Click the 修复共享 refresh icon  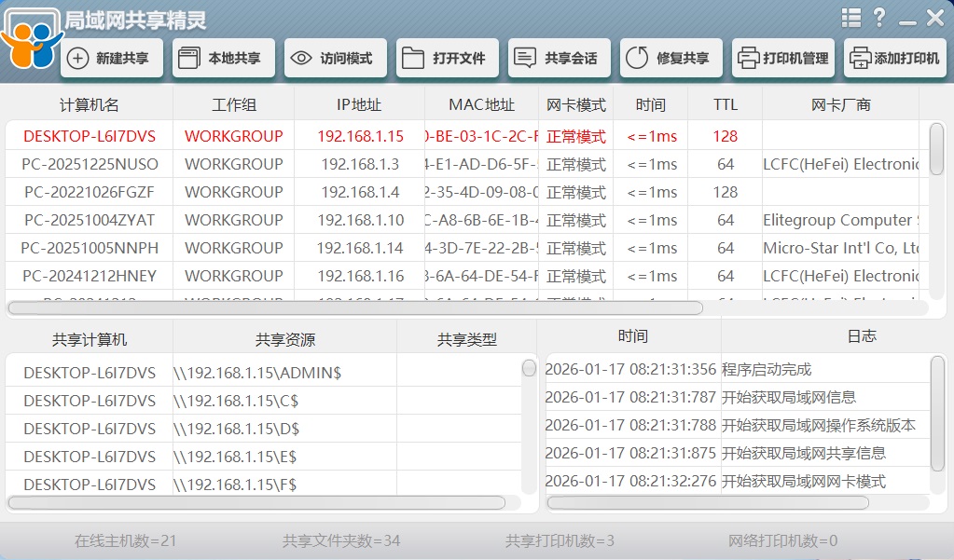click(636, 59)
